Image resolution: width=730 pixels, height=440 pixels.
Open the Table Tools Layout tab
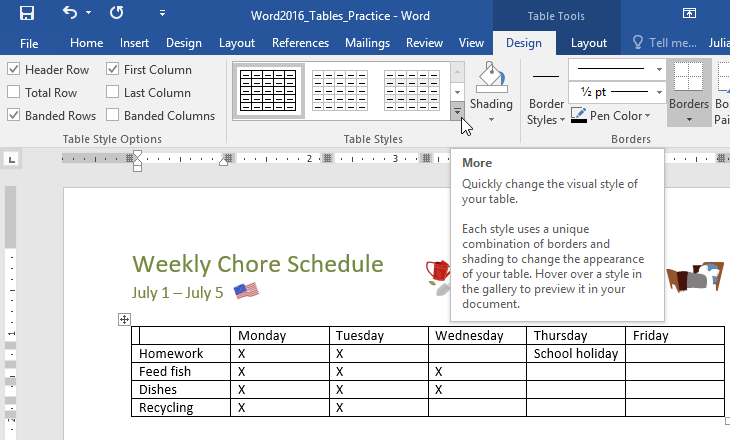coord(588,43)
